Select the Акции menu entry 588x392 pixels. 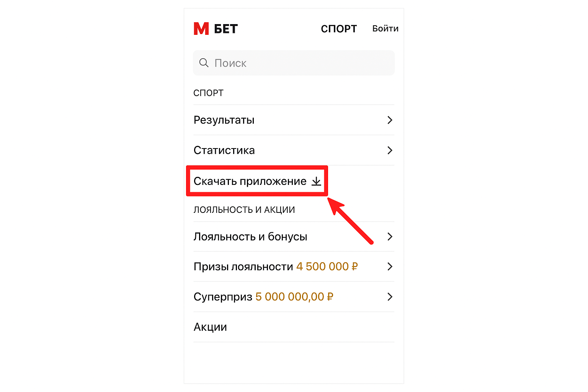(x=210, y=327)
